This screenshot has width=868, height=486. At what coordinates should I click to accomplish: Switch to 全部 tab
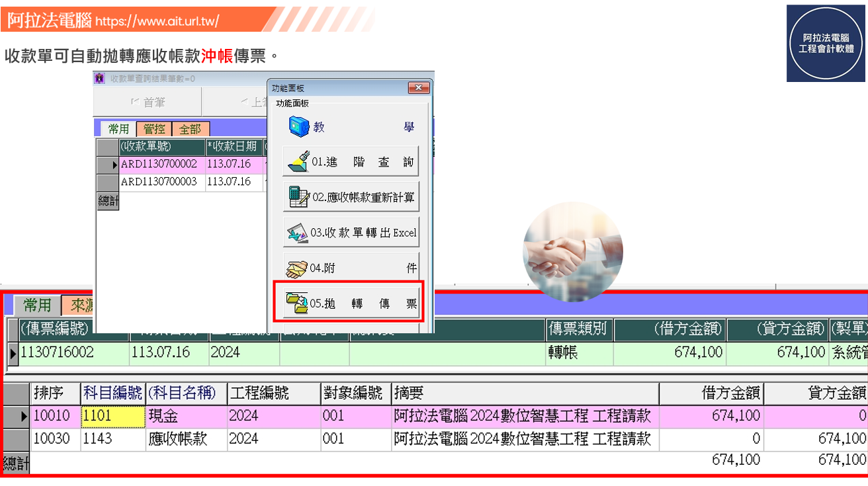point(190,129)
